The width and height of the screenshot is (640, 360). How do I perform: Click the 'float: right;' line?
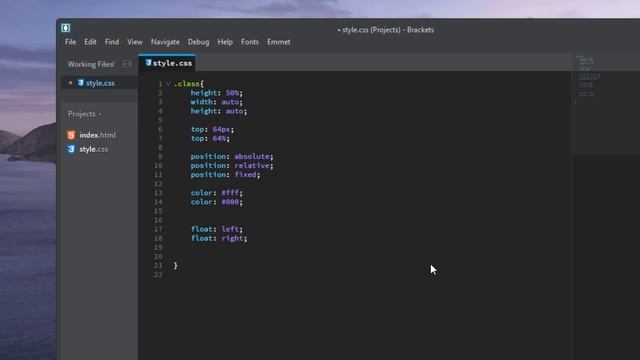pos(219,238)
